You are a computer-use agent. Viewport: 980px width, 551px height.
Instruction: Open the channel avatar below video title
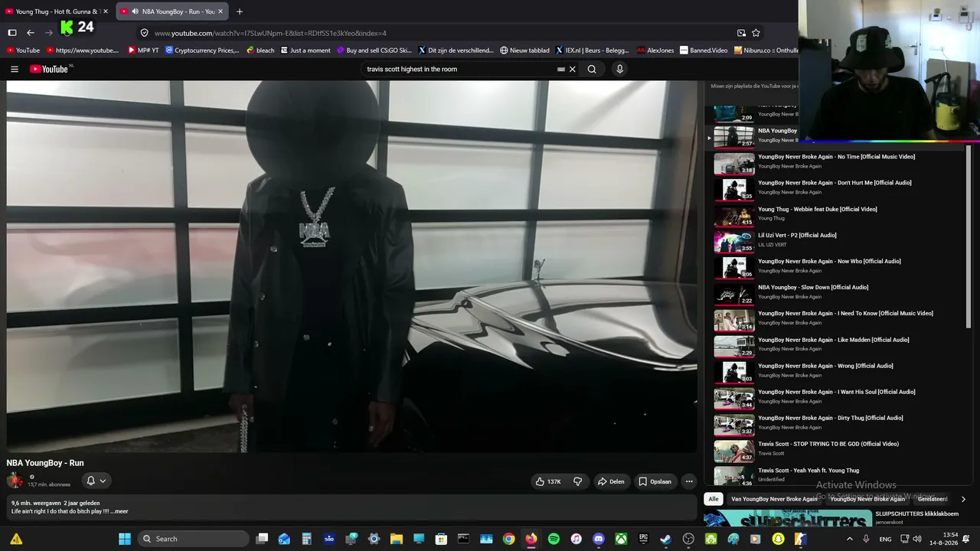(15, 481)
